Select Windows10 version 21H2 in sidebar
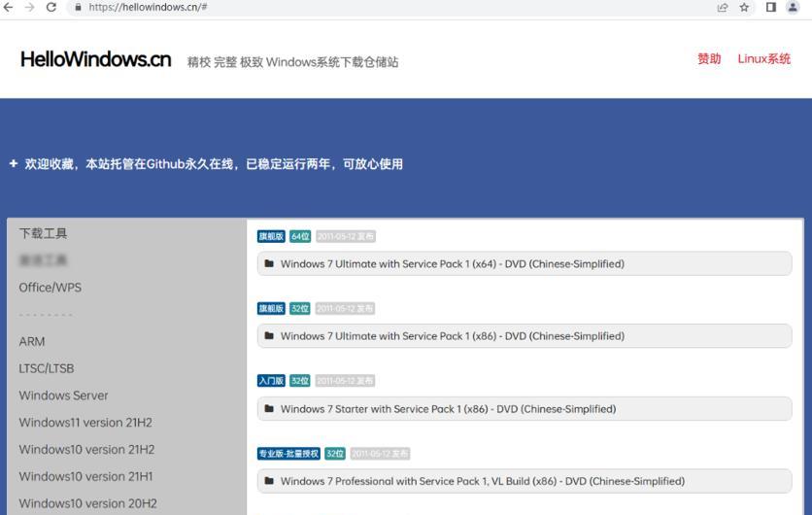Viewport: 812px width, 515px height. click(87, 449)
